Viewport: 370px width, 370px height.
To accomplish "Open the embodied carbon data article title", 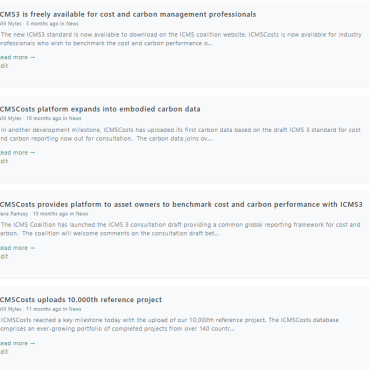I will point(100,109).
